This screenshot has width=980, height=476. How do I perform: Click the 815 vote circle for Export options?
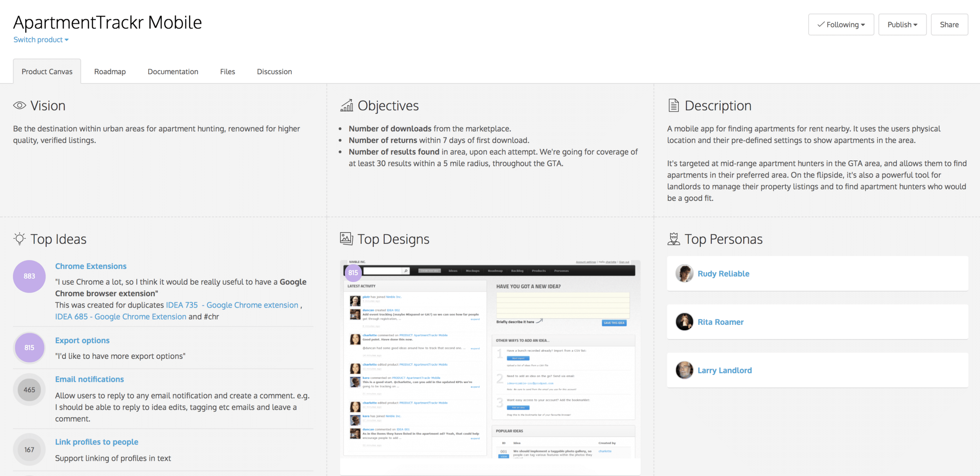click(29, 347)
